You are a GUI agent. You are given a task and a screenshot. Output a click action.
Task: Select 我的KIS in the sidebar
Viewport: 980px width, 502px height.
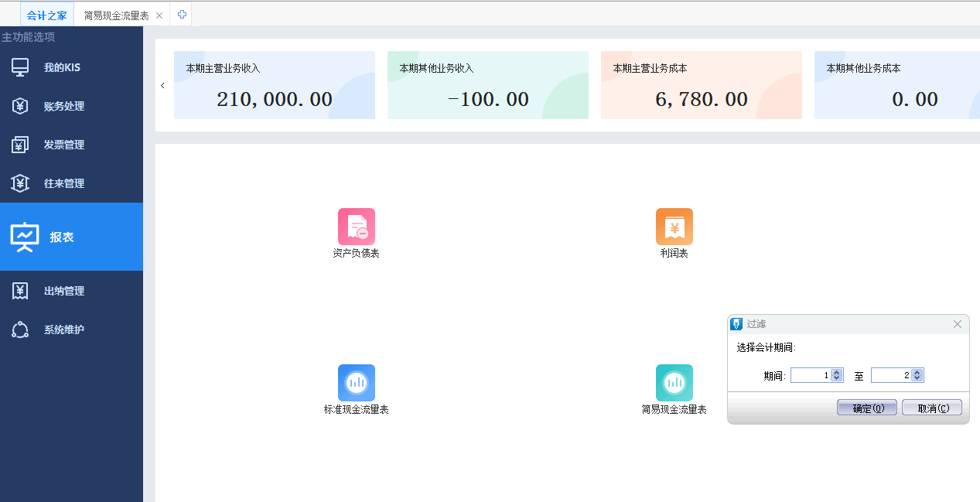(x=62, y=67)
